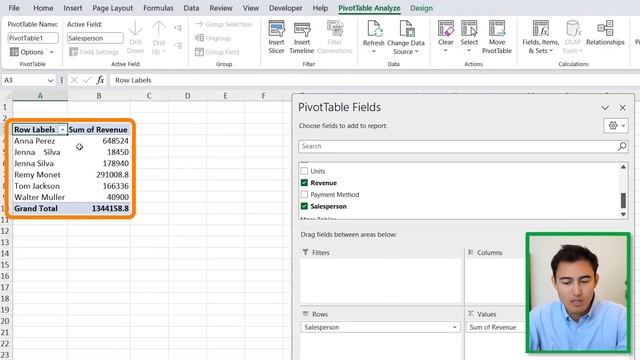Click the Drill Down arrow icon
Viewport: 640px width, 360px height.
(135, 29)
